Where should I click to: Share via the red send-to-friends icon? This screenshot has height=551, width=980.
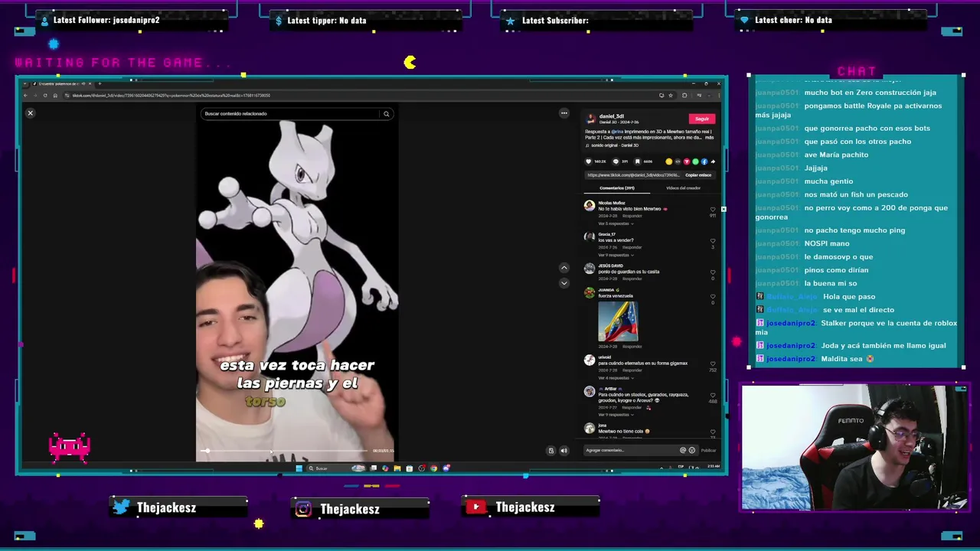(x=687, y=161)
